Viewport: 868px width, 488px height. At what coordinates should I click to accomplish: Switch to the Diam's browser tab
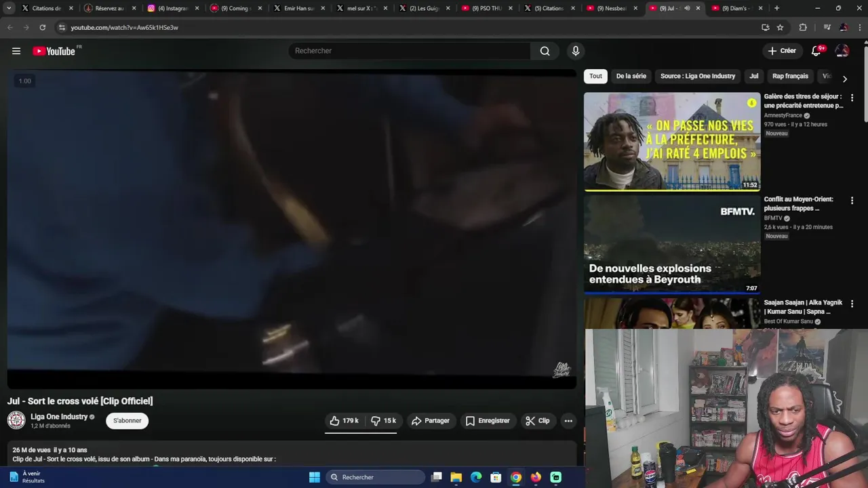(x=736, y=8)
